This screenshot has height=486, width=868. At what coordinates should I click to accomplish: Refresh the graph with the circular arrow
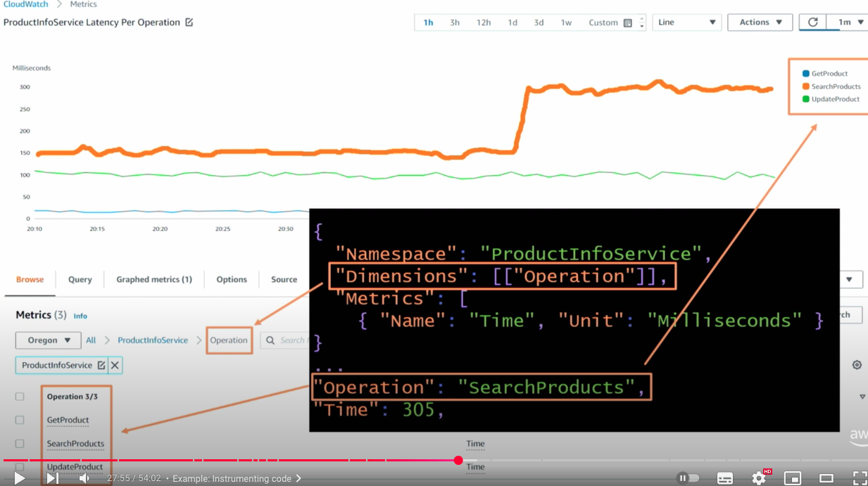812,23
